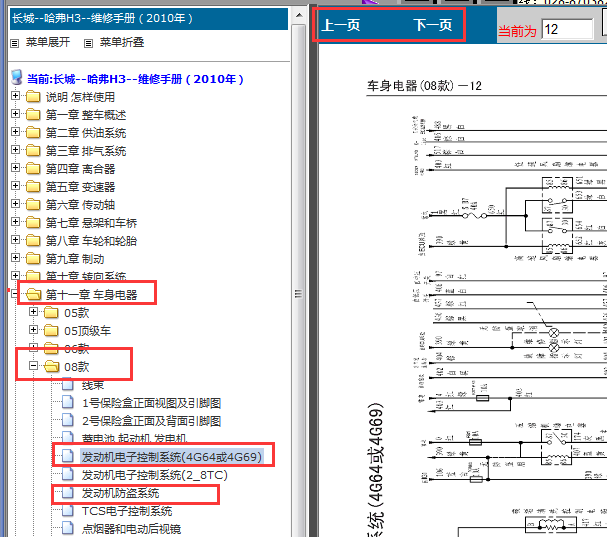Click the folder icon of 05顶级车
Viewport: 607px width, 537px height.
point(51,331)
